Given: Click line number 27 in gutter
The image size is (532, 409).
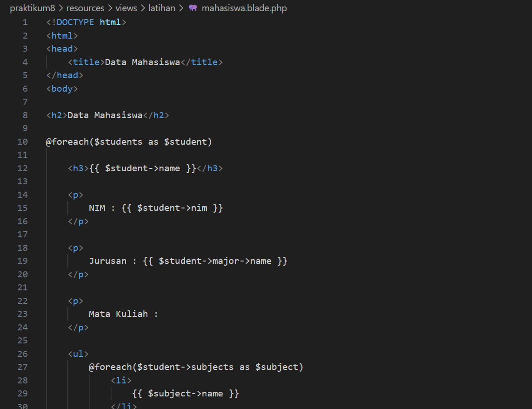Looking at the screenshot, I should 23,367.
